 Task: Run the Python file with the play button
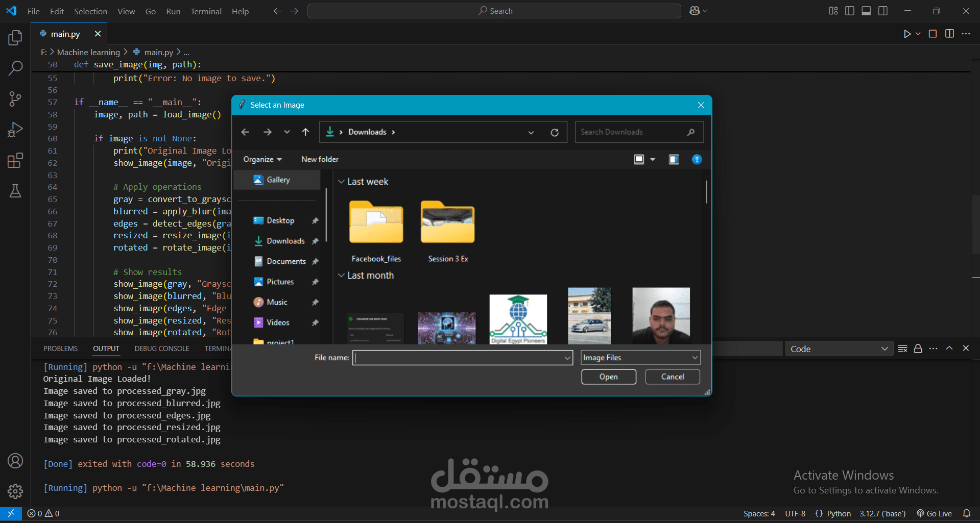(x=907, y=33)
